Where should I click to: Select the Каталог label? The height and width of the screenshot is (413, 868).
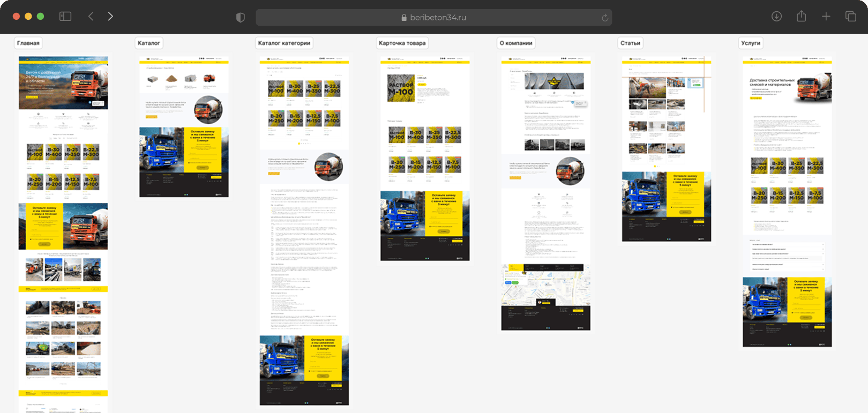point(149,43)
